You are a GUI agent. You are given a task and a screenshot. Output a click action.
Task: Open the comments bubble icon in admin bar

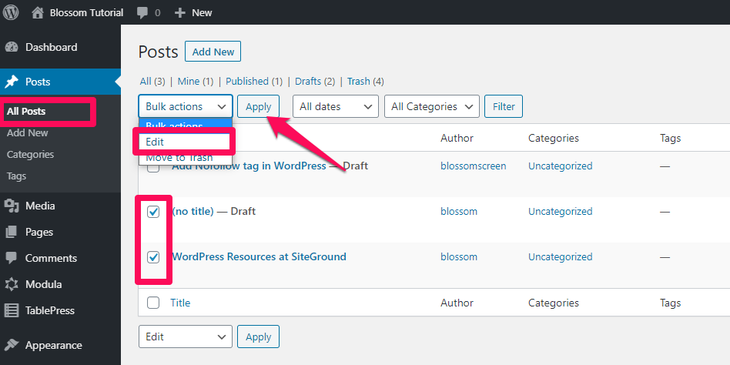142,13
